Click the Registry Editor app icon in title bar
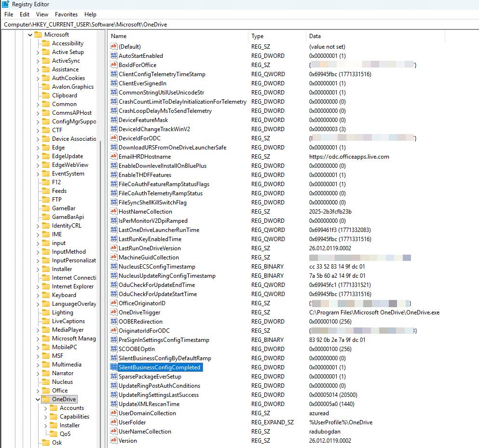Image resolution: width=479 pixels, height=448 pixels. pyautogui.click(x=5, y=4)
